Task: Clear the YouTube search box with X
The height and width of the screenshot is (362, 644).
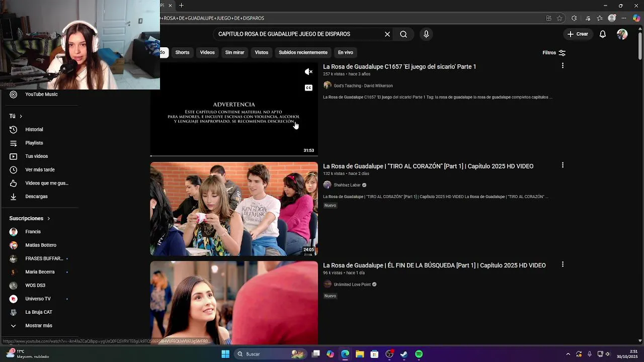Action: coord(387,34)
